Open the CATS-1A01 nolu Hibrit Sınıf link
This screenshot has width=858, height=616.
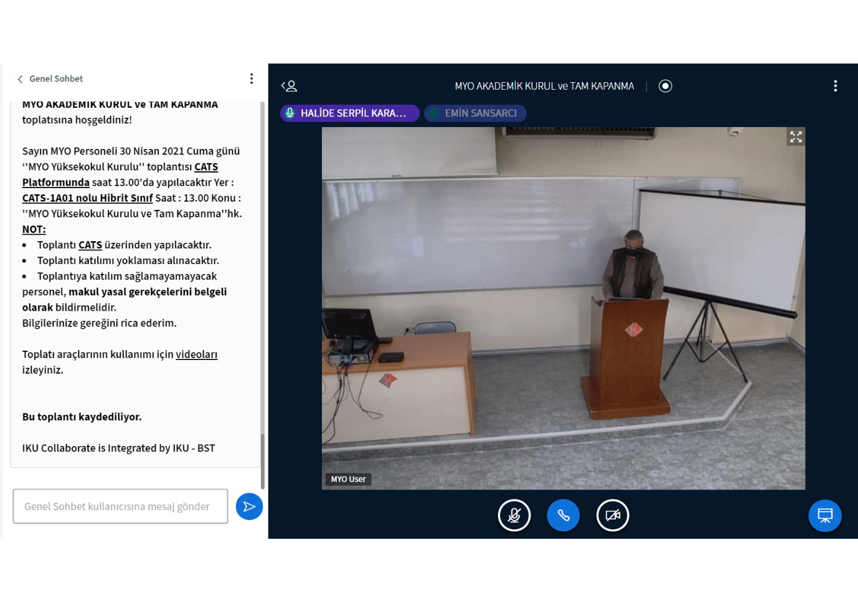pos(87,198)
